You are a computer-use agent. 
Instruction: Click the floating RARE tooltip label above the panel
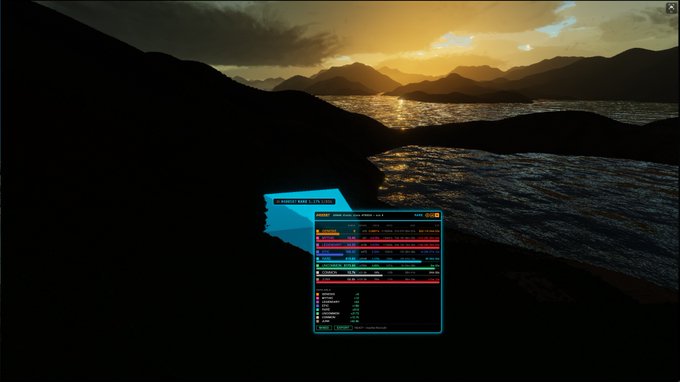click(304, 202)
